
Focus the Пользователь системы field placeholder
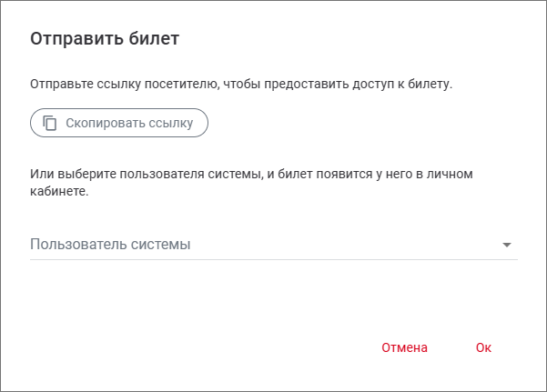(x=110, y=245)
